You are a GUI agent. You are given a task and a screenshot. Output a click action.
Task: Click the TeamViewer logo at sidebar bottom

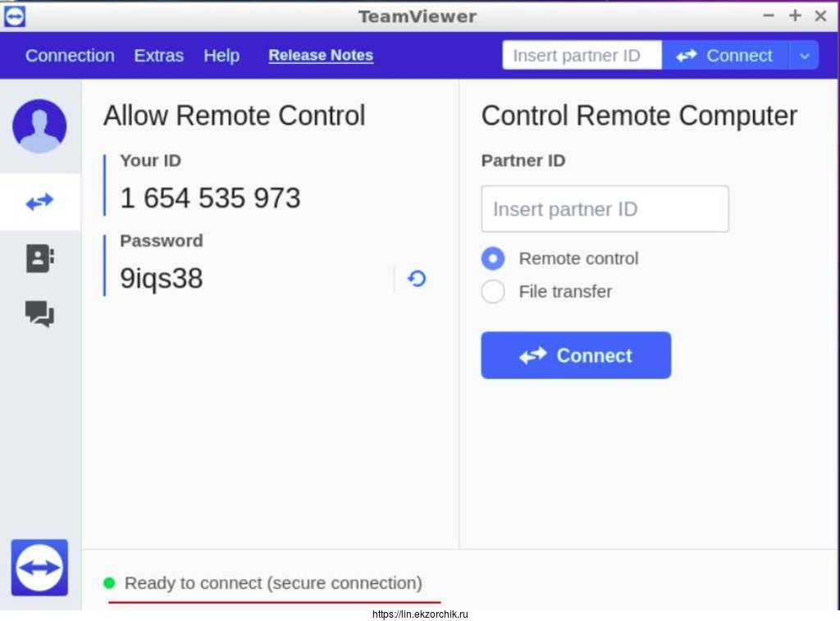coord(39,567)
